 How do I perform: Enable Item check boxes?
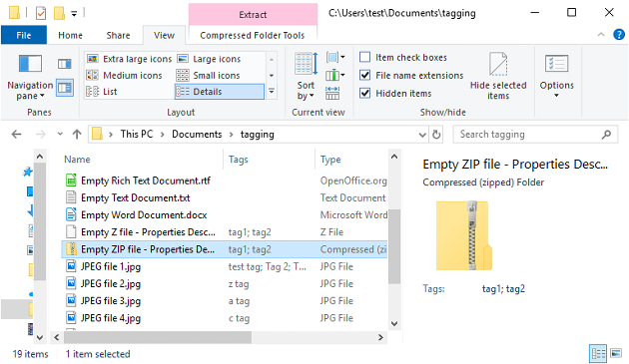click(x=364, y=57)
